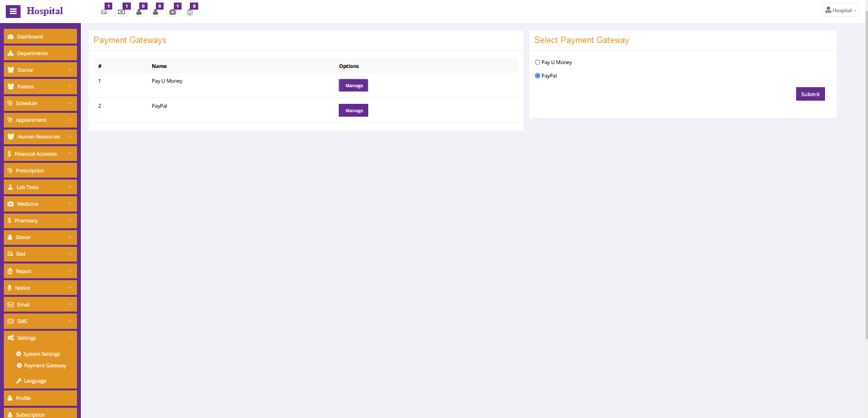This screenshot has width=868, height=418.
Task: Click the Departments sitemap icon
Action: pos(10,53)
